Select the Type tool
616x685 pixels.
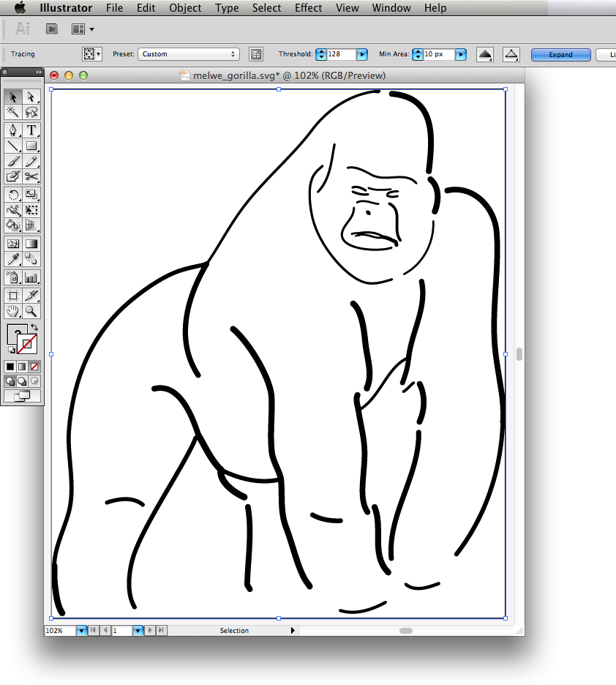(x=31, y=130)
